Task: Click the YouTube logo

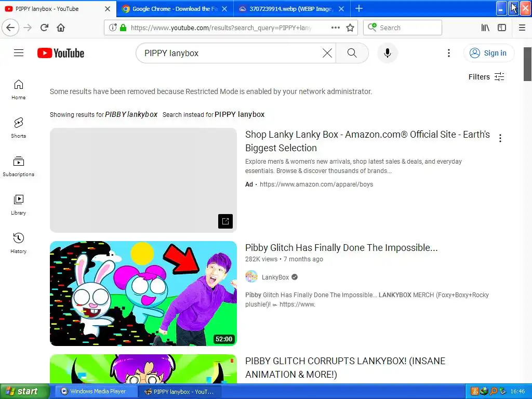Action: click(61, 53)
